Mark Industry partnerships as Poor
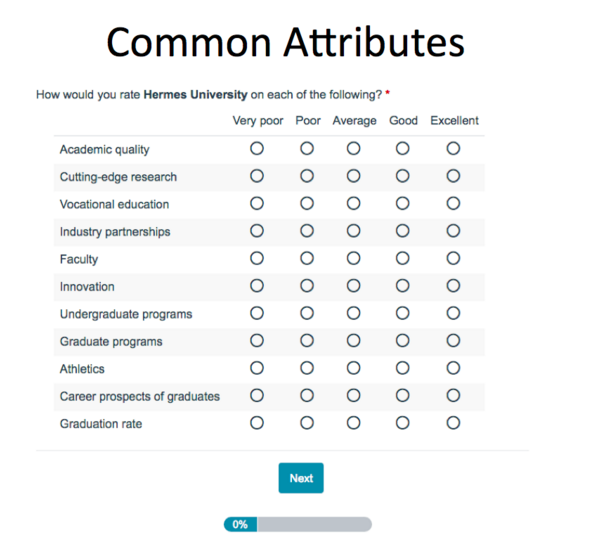601x557 pixels. pyautogui.click(x=307, y=231)
